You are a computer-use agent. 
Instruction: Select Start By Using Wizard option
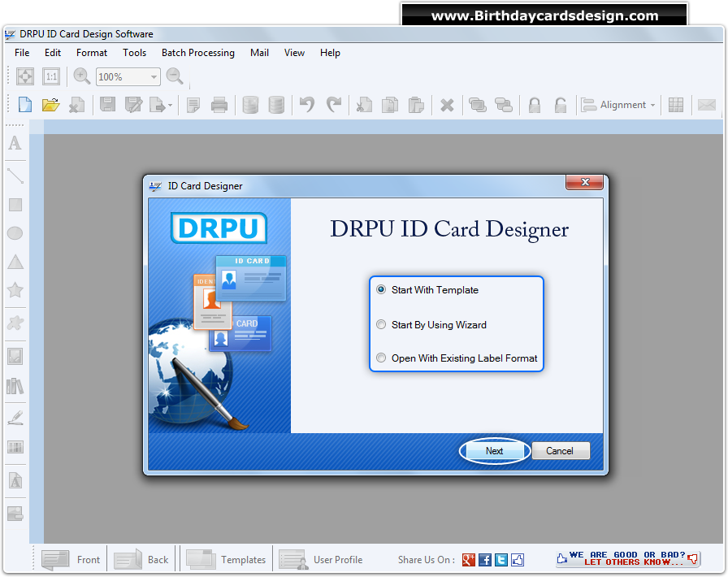click(381, 324)
